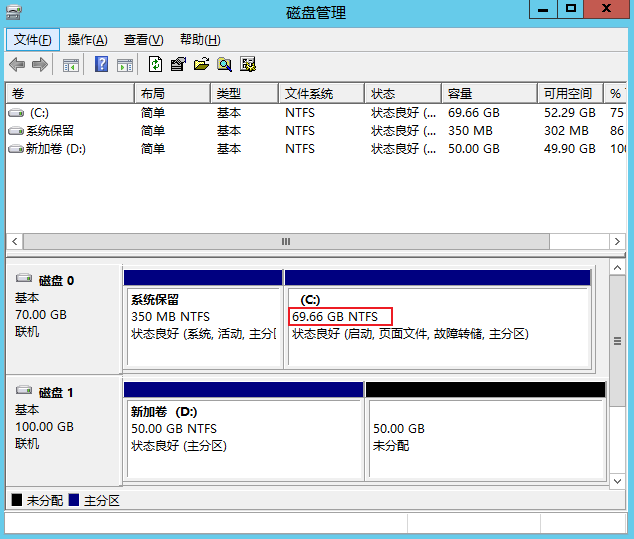634x539 pixels.
Task: Select 新加卷 (D:) row in volume list
Action: 60,149
